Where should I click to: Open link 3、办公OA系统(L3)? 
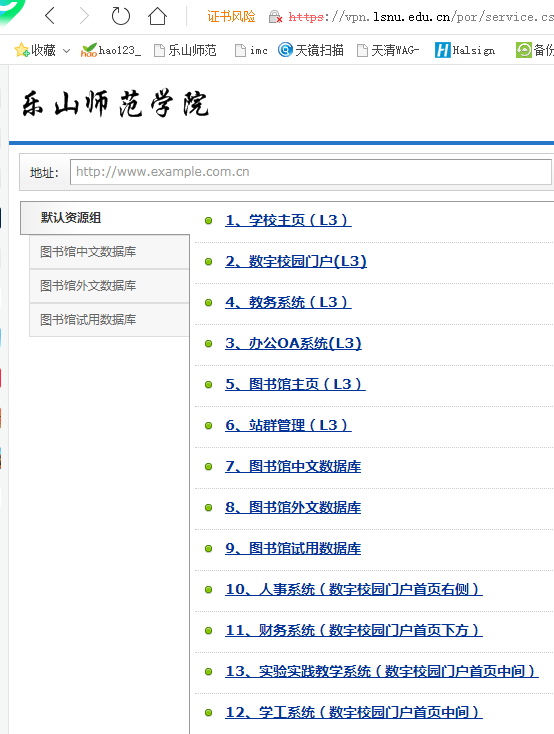293,343
